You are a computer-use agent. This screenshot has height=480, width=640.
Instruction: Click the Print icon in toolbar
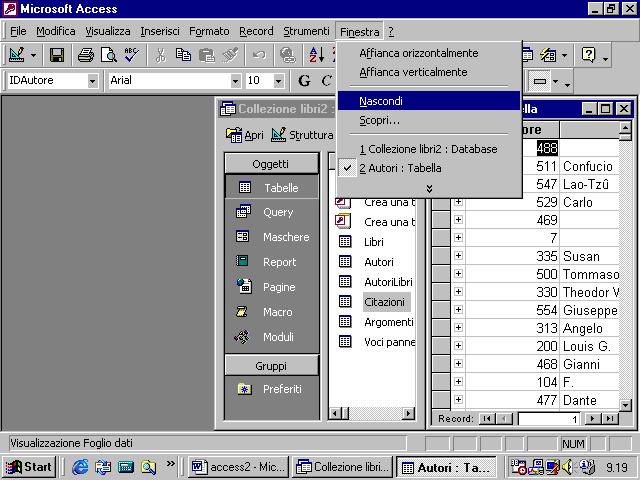[86, 54]
